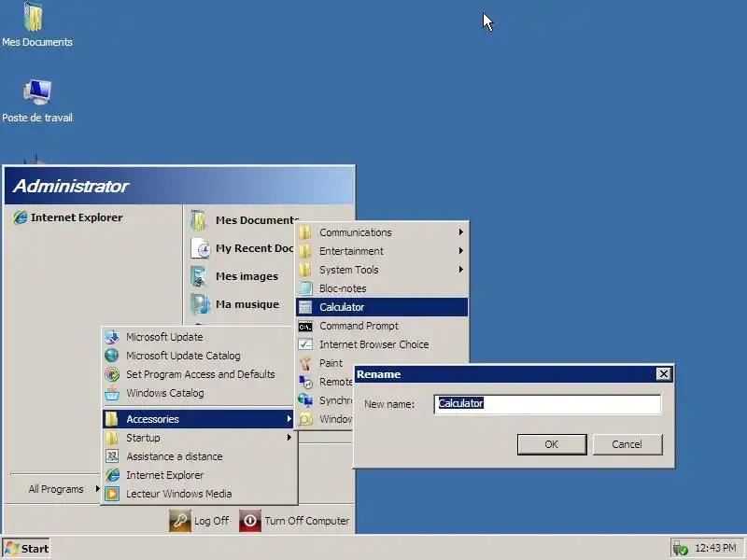Click the System Tools folder icon

tap(305, 270)
